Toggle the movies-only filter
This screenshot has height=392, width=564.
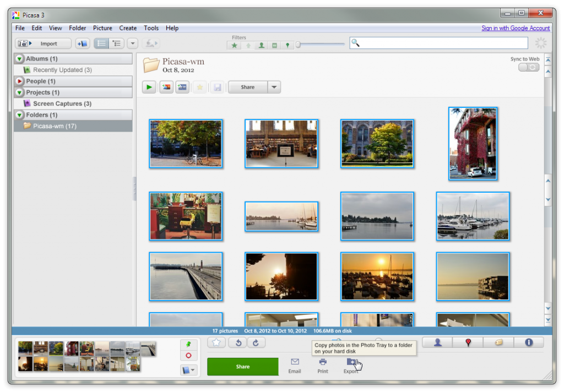(274, 45)
